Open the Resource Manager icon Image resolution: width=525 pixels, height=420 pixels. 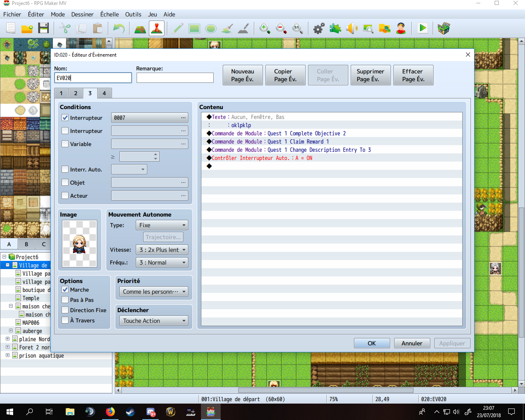coord(385,28)
